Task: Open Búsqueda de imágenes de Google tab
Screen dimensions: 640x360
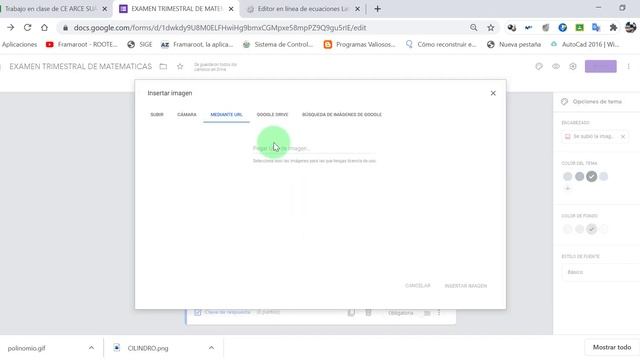Action: (342, 115)
